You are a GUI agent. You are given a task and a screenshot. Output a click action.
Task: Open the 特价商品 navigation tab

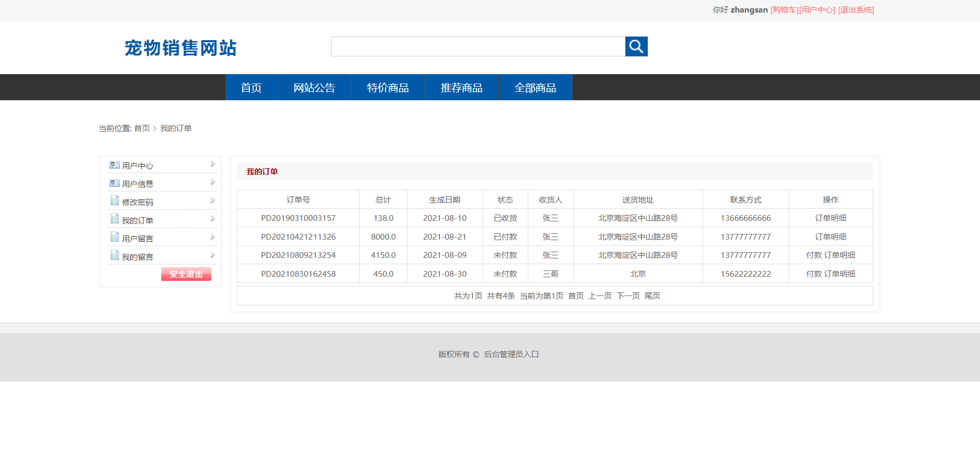[x=388, y=87]
